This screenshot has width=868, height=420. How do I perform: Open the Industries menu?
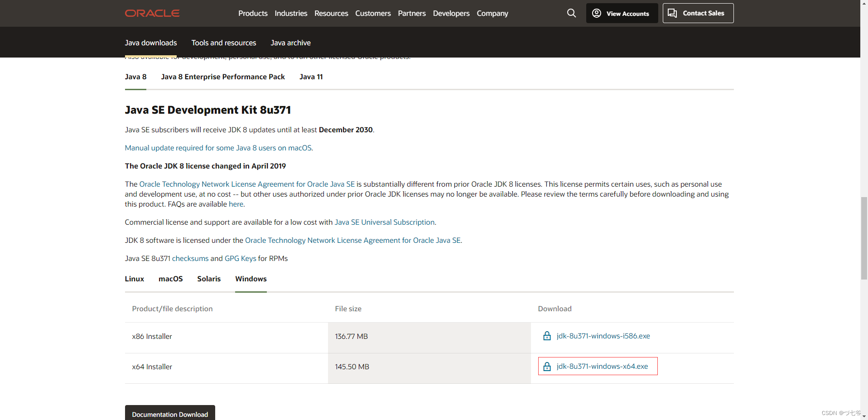point(291,13)
